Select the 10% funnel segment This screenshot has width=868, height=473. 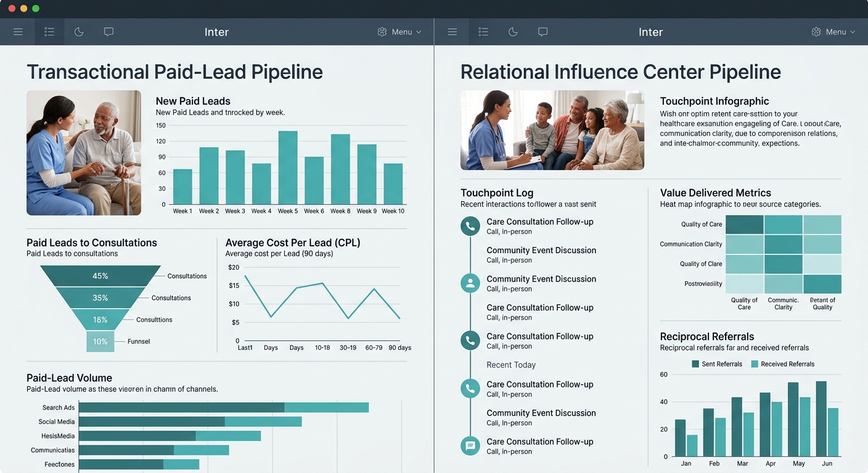click(x=100, y=341)
